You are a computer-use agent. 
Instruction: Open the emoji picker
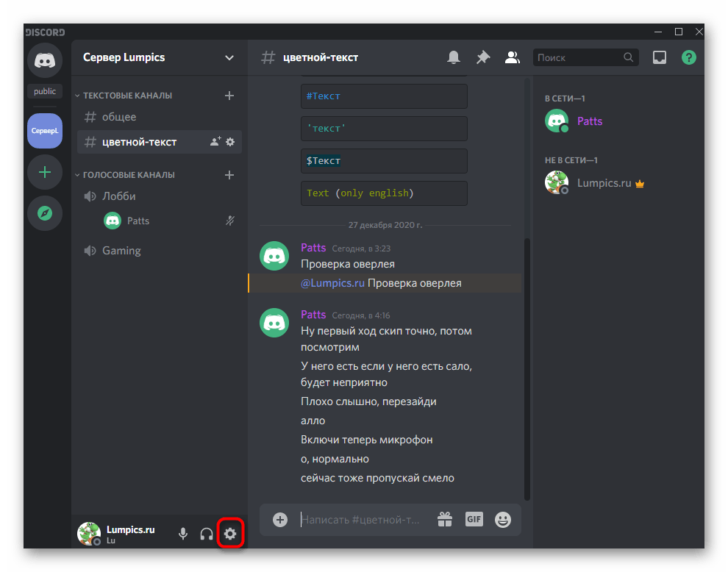tap(503, 520)
